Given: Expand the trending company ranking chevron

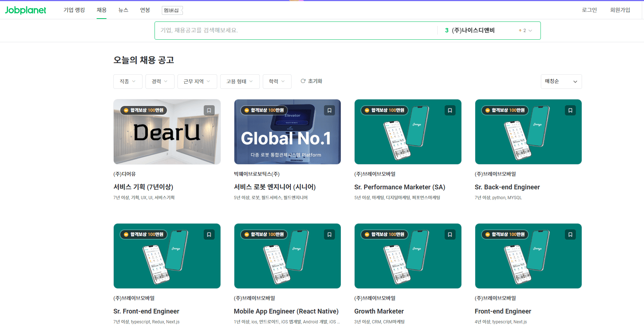Looking at the screenshot, I should 530,31.
